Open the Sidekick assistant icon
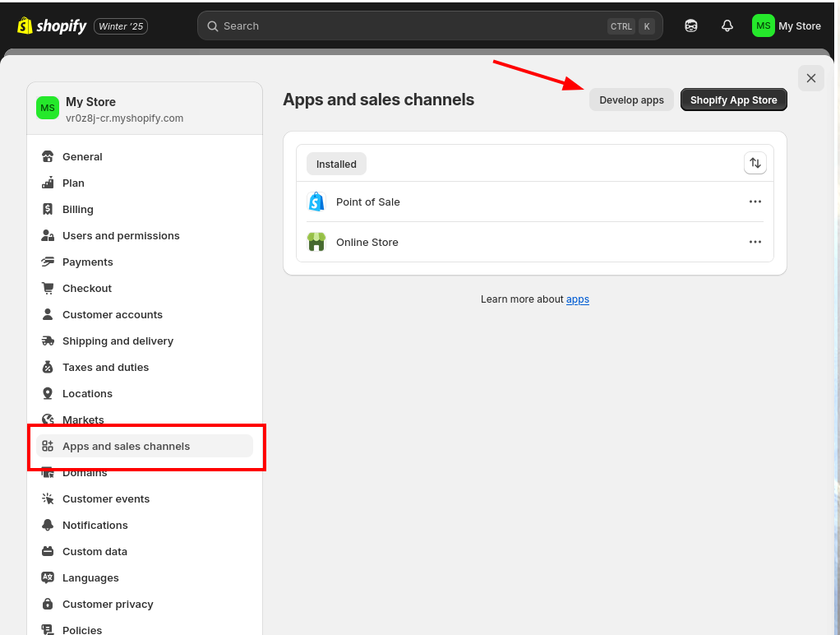The image size is (840, 635). pos(691,25)
